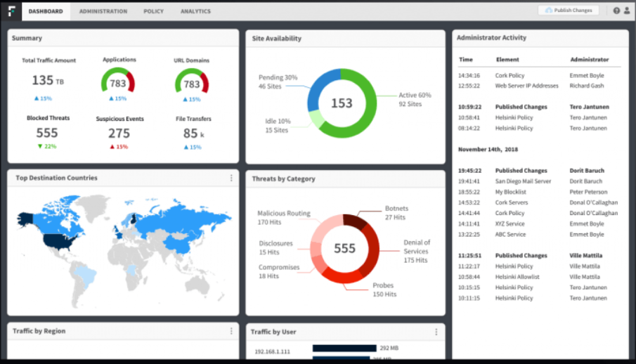Viewport: 636px width, 364px height.
Task: Open the user account profile icon
Action: [627, 11]
